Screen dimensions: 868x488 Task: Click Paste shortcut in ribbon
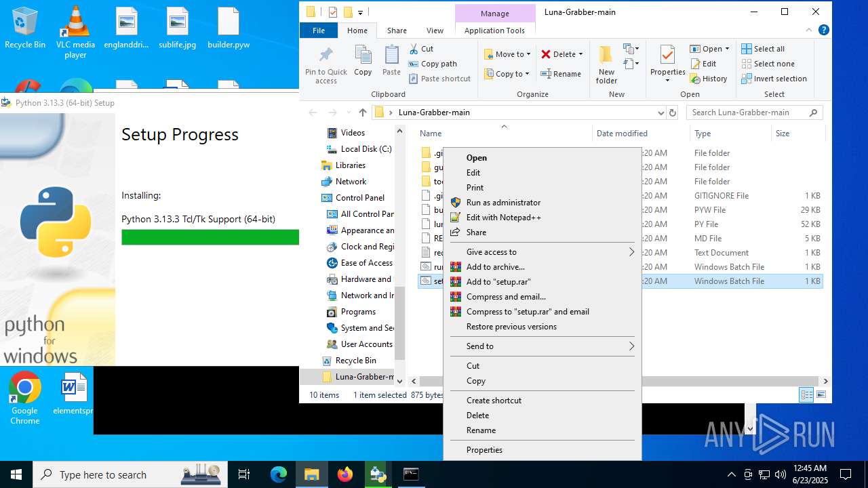coord(439,79)
